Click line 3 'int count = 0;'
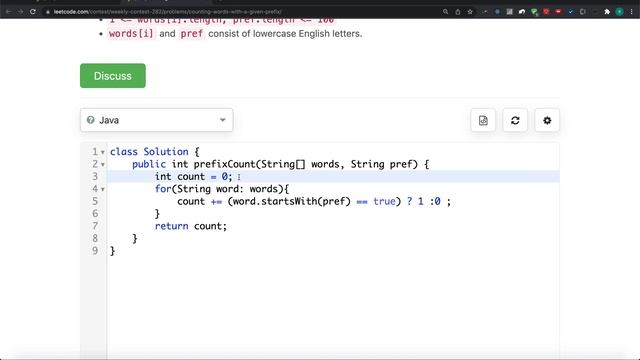The width and height of the screenshot is (640, 360). click(193, 177)
